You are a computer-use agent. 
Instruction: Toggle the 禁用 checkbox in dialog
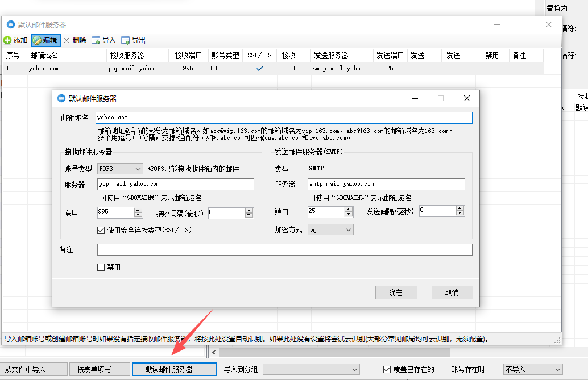[x=101, y=267]
